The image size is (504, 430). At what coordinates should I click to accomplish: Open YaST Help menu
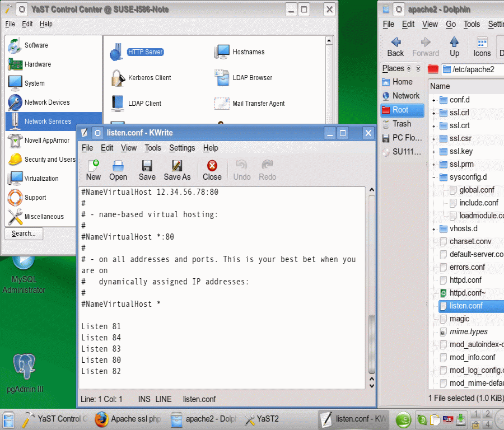46,24
